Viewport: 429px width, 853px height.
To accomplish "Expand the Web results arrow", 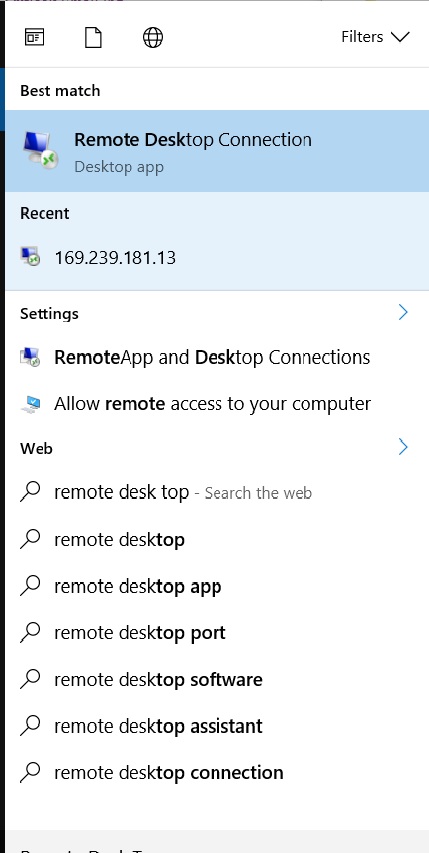I will click(403, 447).
